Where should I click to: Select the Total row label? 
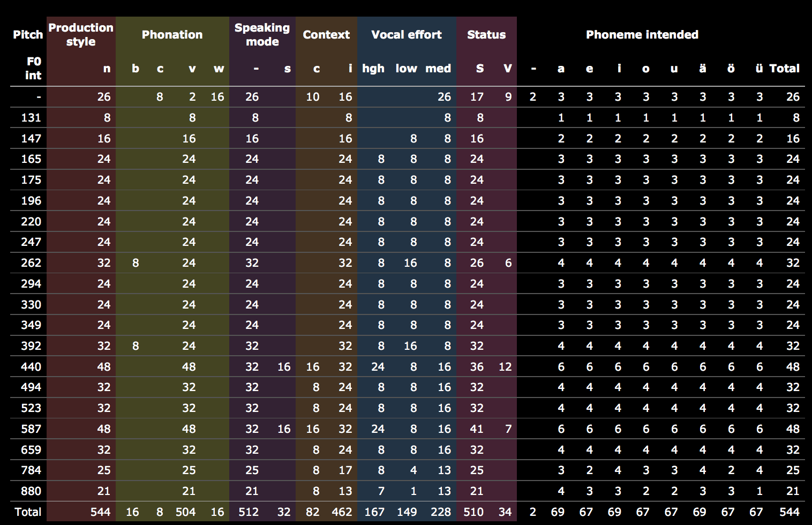click(x=28, y=512)
